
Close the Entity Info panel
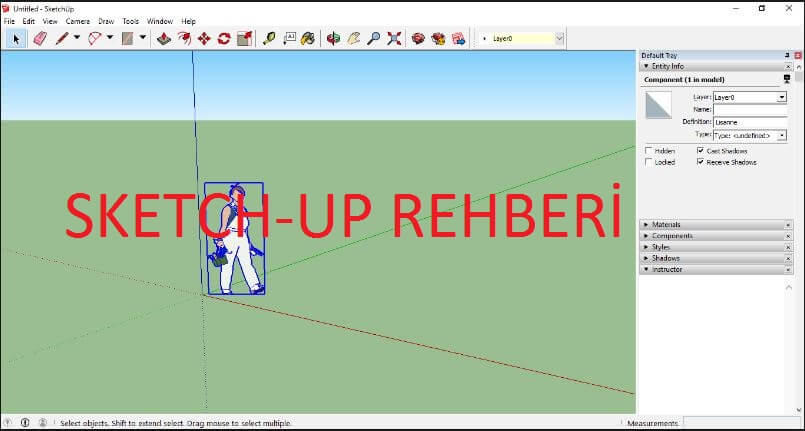click(788, 67)
